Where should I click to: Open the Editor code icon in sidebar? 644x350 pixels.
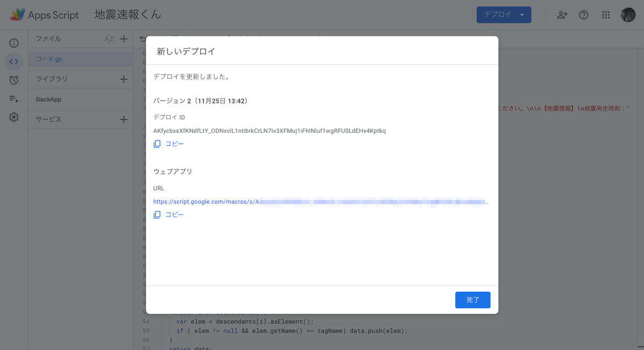[x=14, y=62]
